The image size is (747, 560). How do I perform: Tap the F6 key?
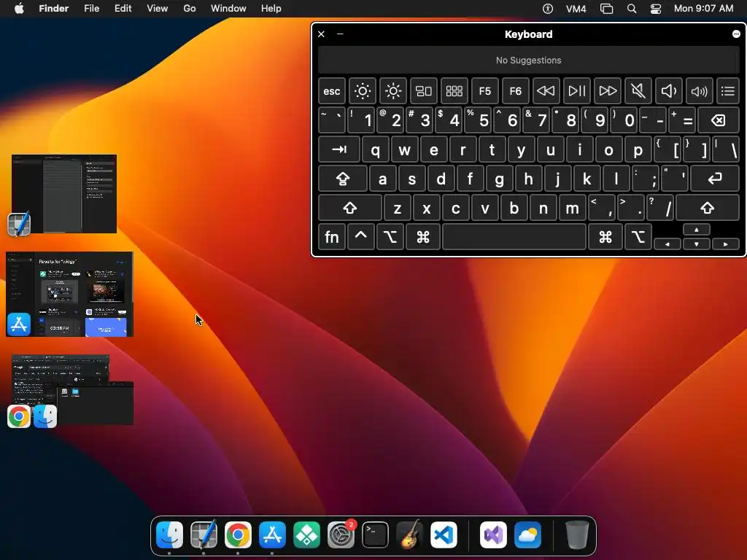click(516, 91)
